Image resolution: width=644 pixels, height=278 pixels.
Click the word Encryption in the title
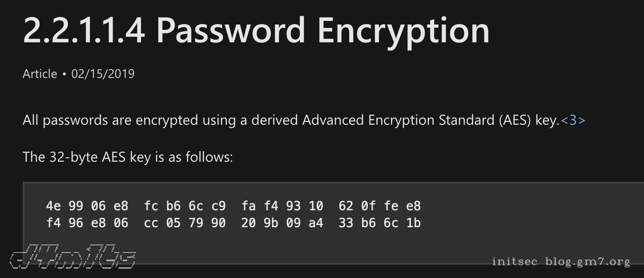click(x=403, y=31)
